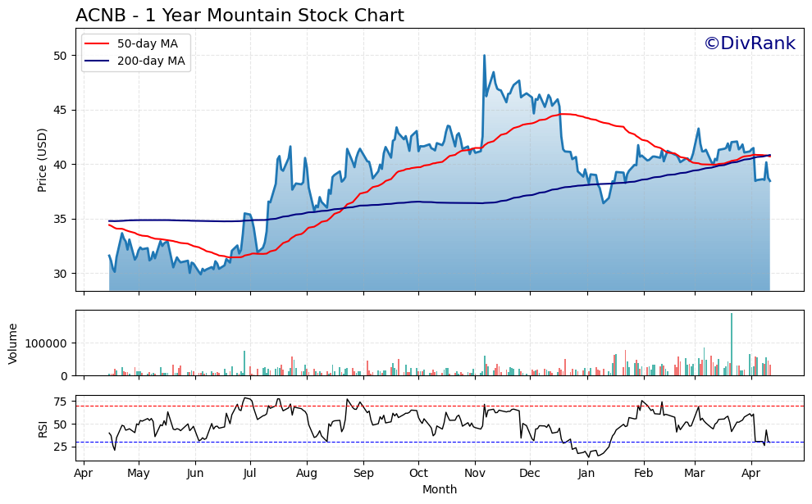
Task: Click the "Jun" month tick label
Action: [195, 473]
